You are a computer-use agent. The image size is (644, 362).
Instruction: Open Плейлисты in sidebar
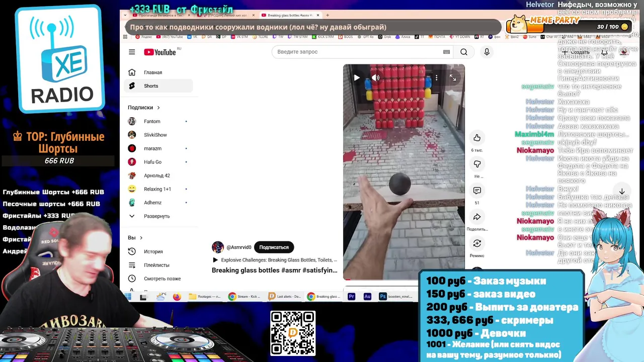click(x=158, y=265)
